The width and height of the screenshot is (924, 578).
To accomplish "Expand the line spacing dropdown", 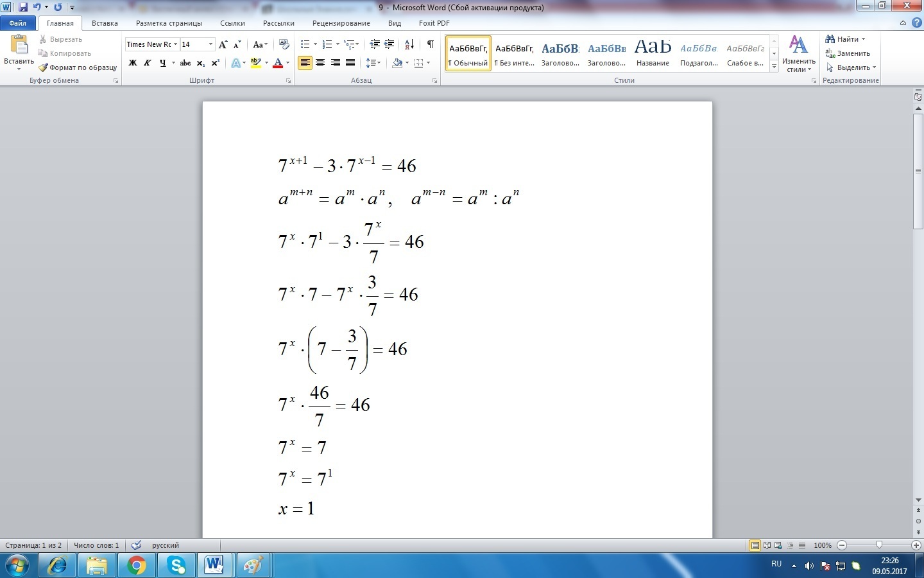I will pyautogui.click(x=379, y=63).
